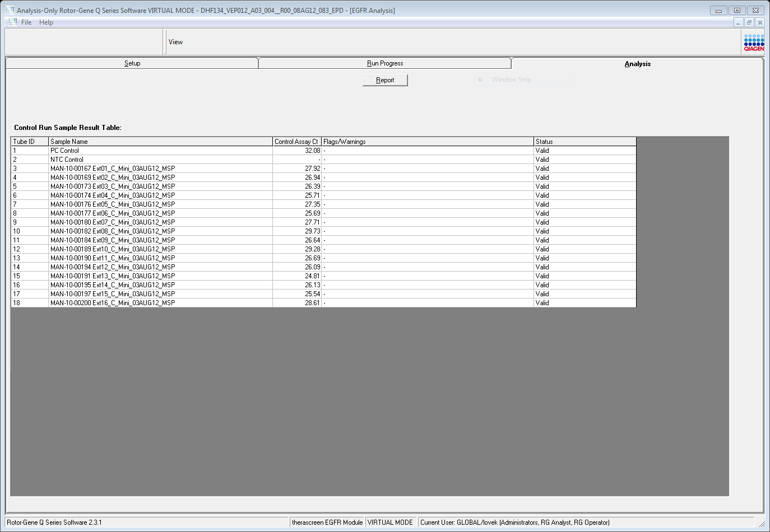Click the Sample Name column header
770x532 pixels.
pos(161,142)
